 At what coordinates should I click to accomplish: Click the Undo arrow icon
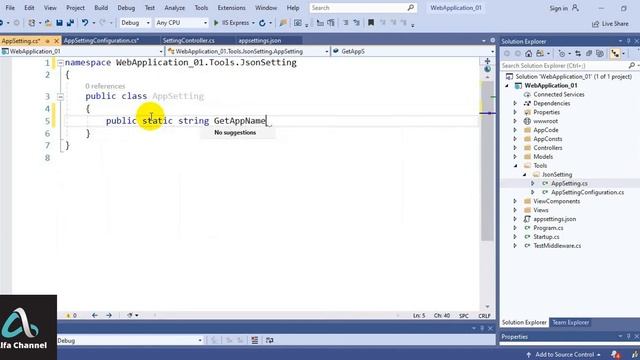84,23
